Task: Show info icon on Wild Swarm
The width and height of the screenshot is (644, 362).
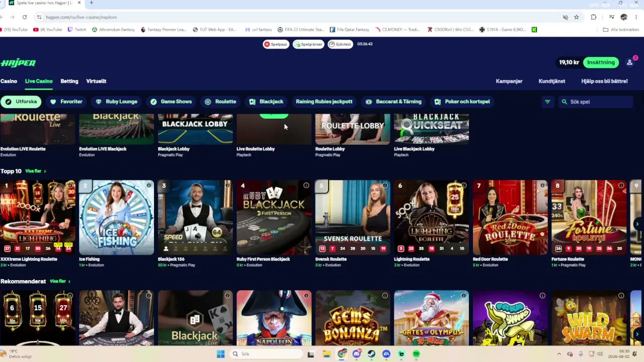Action: pyautogui.click(x=621, y=296)
